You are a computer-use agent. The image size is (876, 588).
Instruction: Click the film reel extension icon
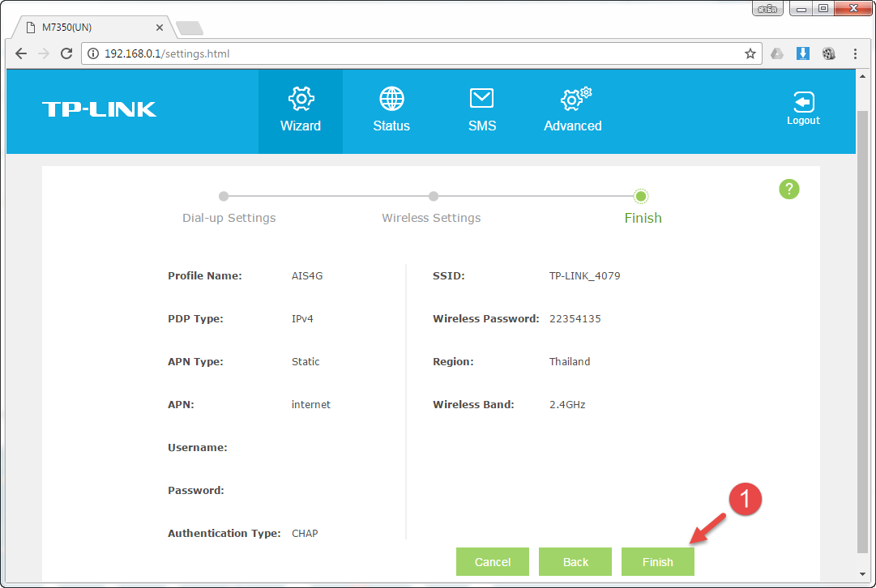pos(828,53)
